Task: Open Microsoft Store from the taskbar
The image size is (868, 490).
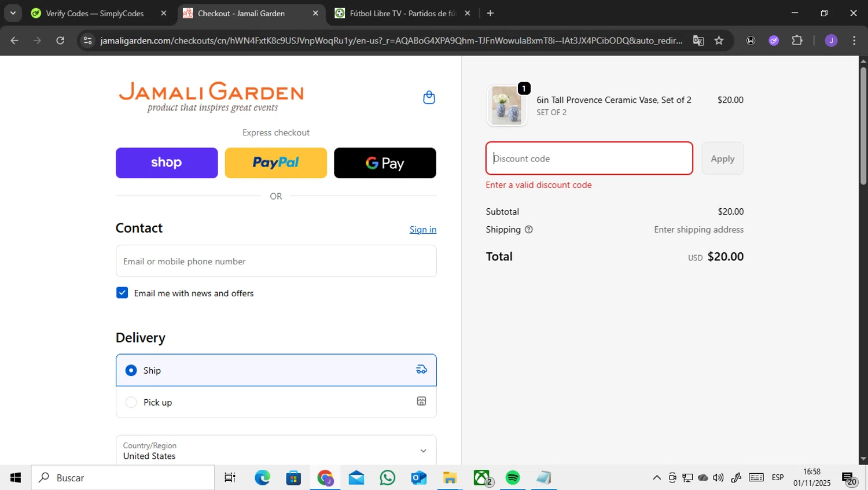Action: (293, 478)
